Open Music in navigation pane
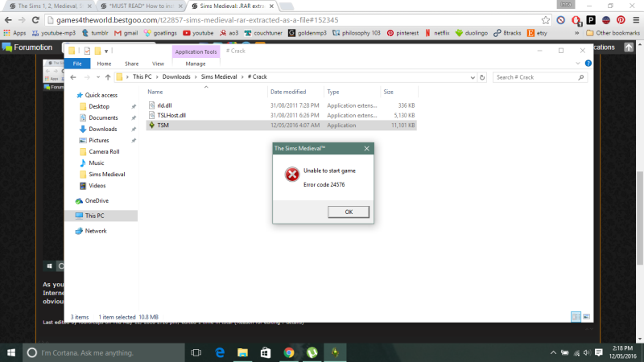Screen dimensions: 644x362 coord(96,163)
